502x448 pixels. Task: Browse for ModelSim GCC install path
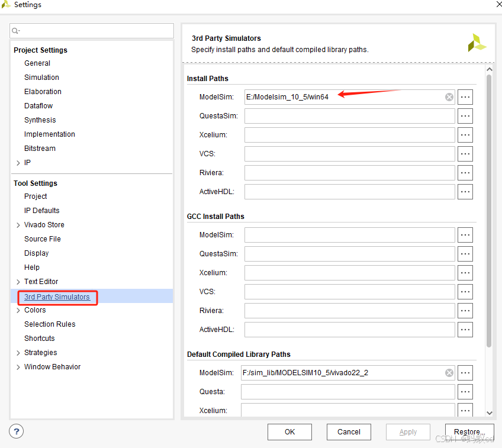(x=465, y=235)
